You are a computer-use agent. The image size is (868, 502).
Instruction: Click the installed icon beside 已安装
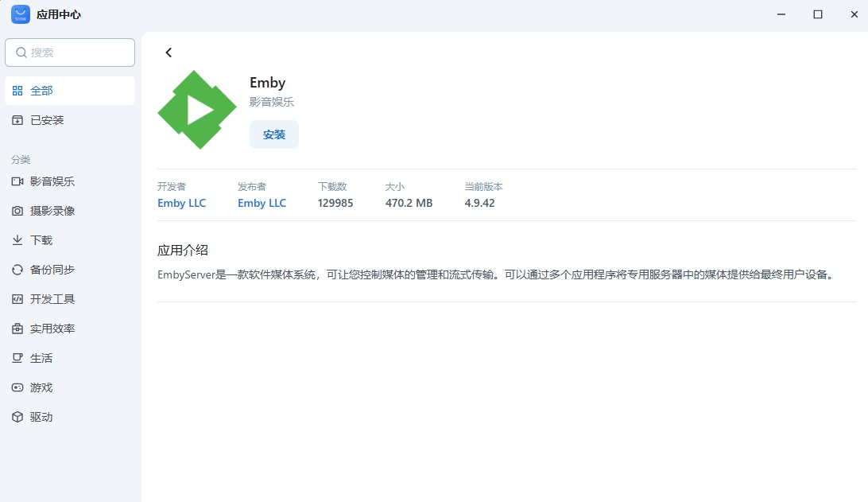point(17,120)
